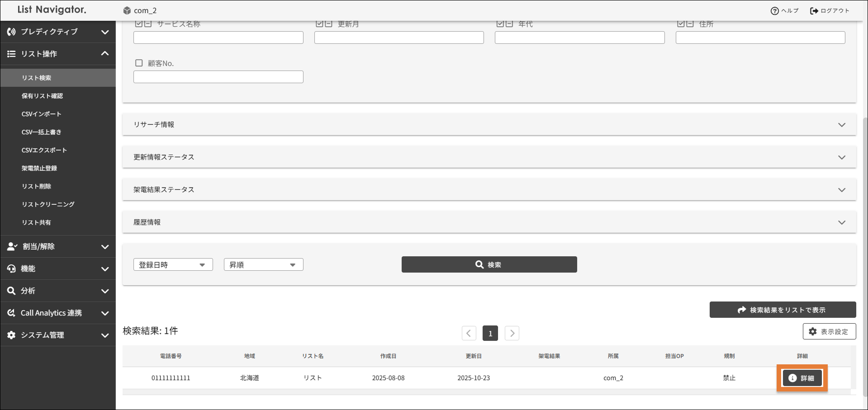This screenshot has height=410, width=868.
Task: Click the プレディクティブ phone icon in sidebar
Action: (11, 32)
